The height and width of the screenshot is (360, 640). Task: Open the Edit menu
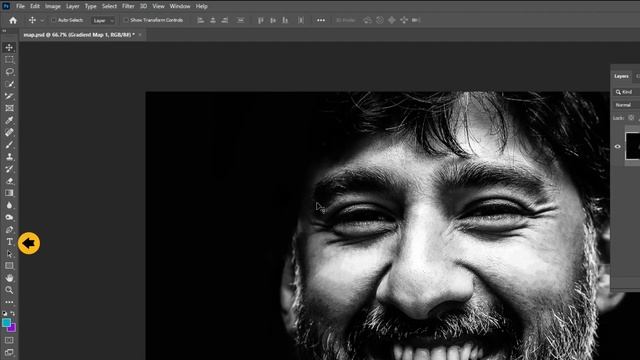pyautogui.click(x=35, y=6)
